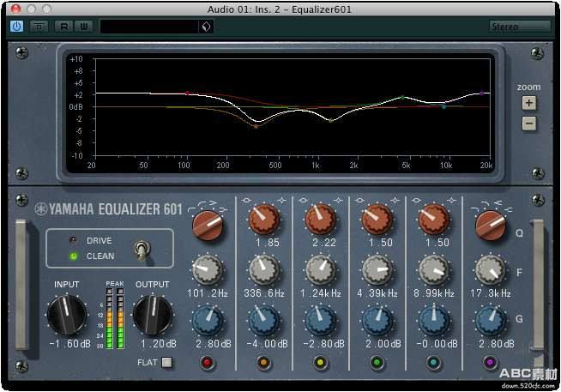Open the preset name field
Image resolution: width=561 pixels, height=392 pixels.
click(149, 27)
